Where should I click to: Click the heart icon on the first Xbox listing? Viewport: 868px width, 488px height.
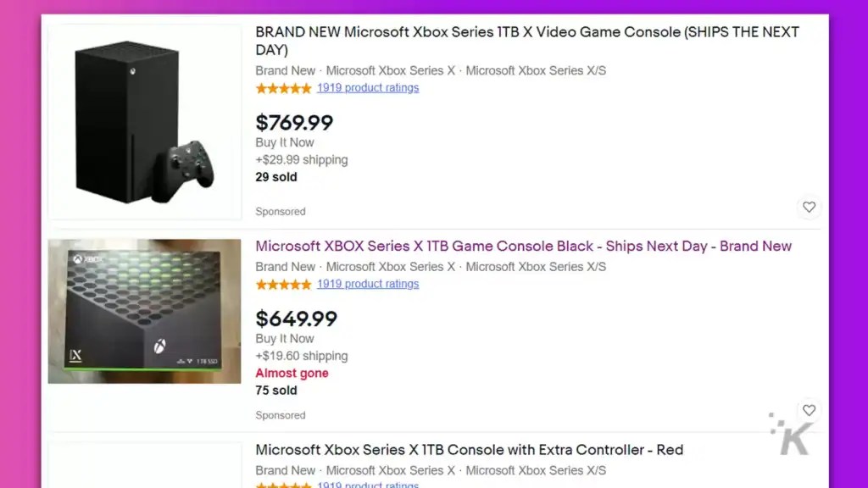click(x=809, y=207)
